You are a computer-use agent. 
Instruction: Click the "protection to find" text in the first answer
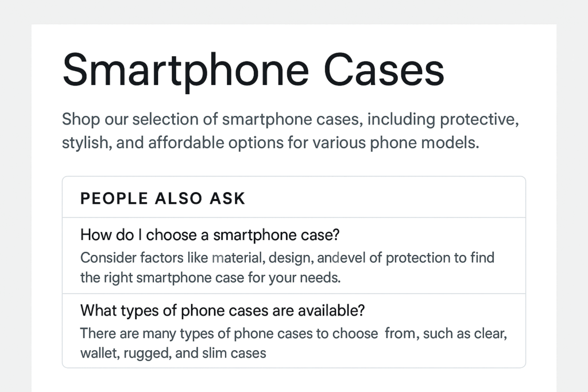click(x=440, y=258)
